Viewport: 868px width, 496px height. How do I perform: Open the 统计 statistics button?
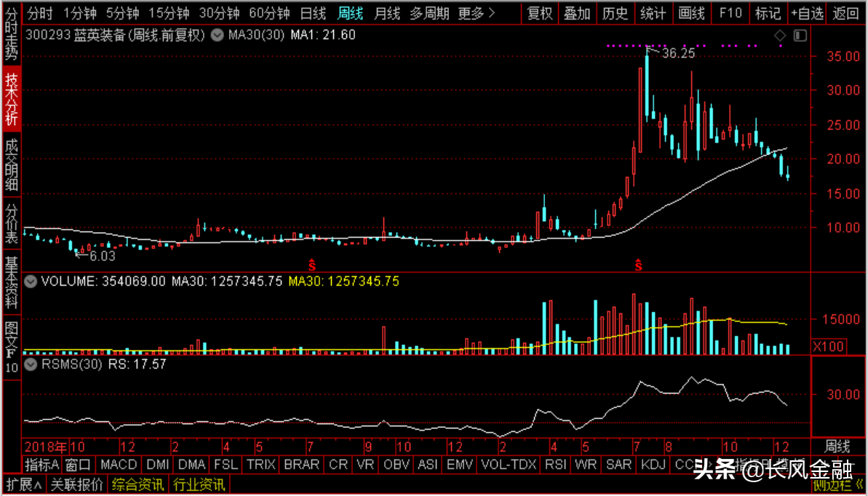(x=653, y=13)
